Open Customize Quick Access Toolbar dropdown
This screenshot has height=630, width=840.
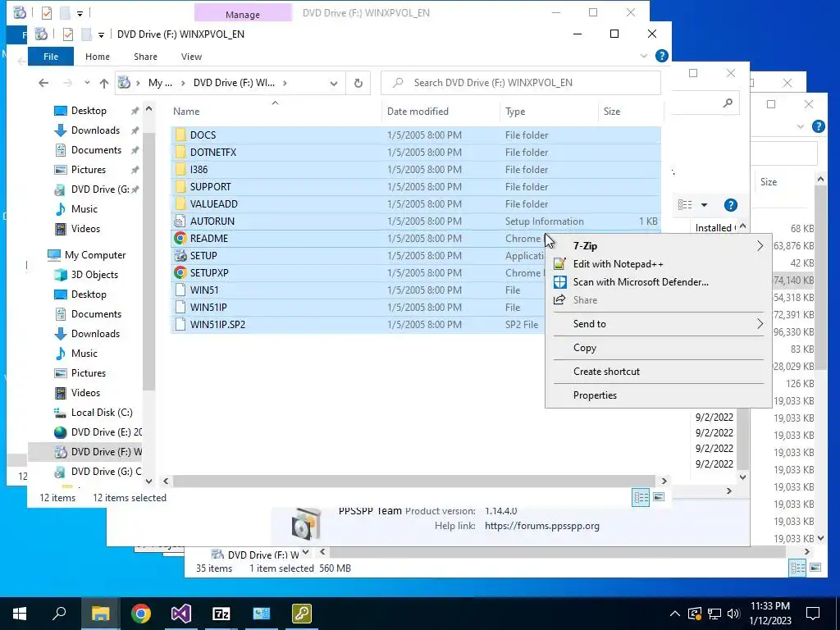(x=101, y=34)
